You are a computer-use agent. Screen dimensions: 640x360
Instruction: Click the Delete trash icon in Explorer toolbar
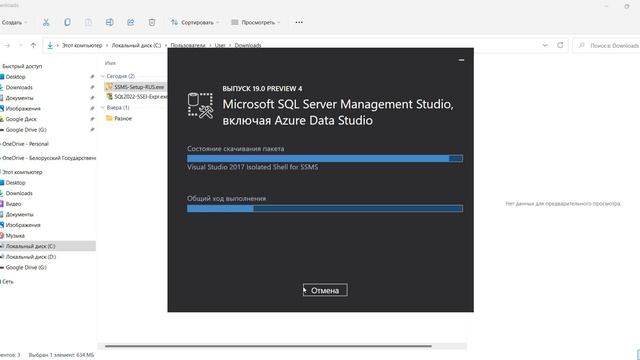click(152, 22)
